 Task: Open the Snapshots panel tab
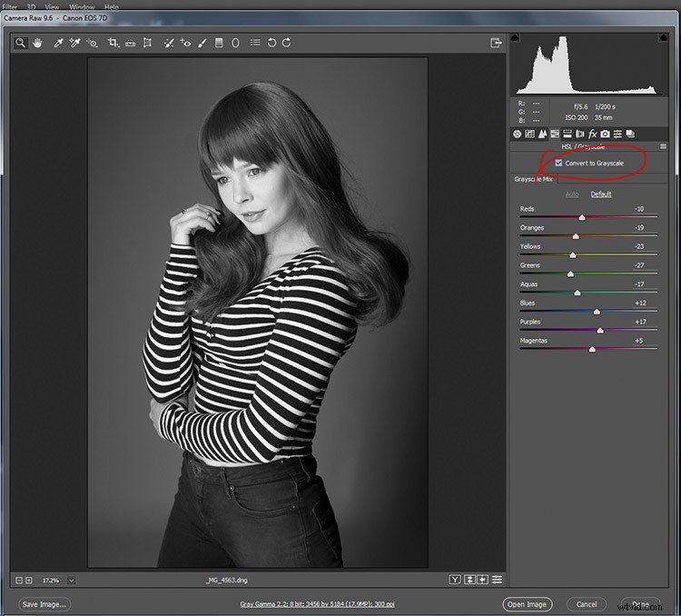pos(630,134)
